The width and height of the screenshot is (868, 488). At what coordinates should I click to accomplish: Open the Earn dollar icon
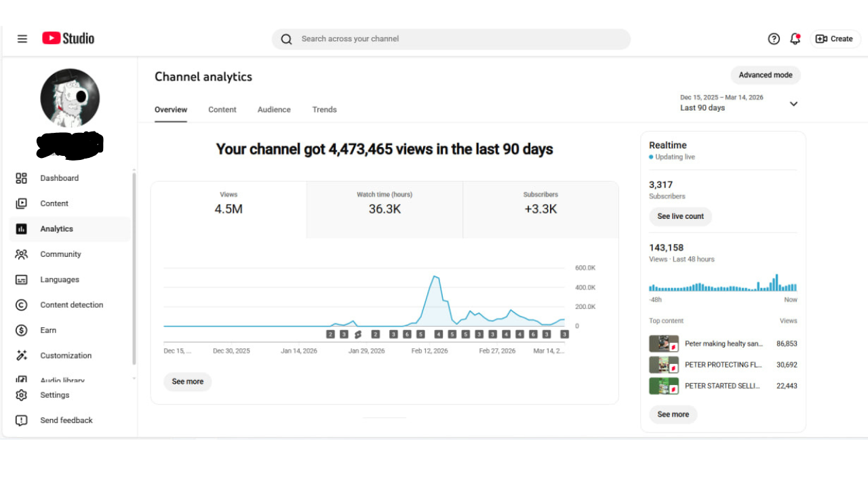tap(22, 330)
